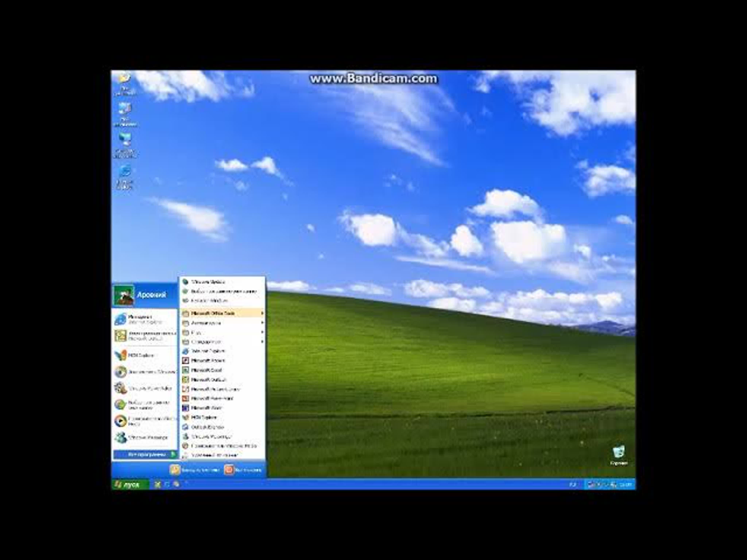
Task: Open pinned Интернет Internet Explorer entry
Action: 145,319
